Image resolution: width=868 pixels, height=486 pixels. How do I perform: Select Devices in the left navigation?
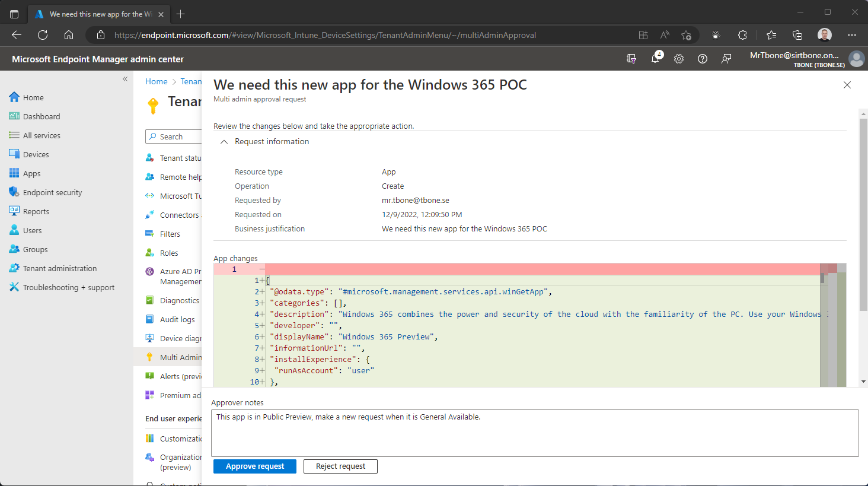click(x=36, y=154)
